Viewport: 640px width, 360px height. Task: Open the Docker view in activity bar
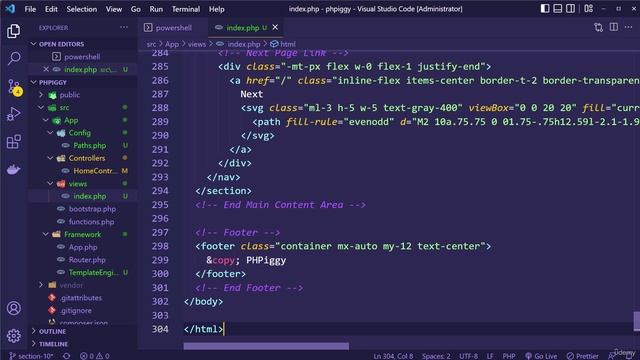pyautogui.click(x=13, y=169)
